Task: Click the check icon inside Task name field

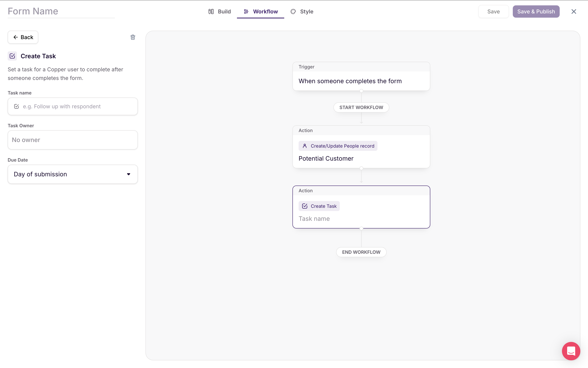Action: coord(16,106)
